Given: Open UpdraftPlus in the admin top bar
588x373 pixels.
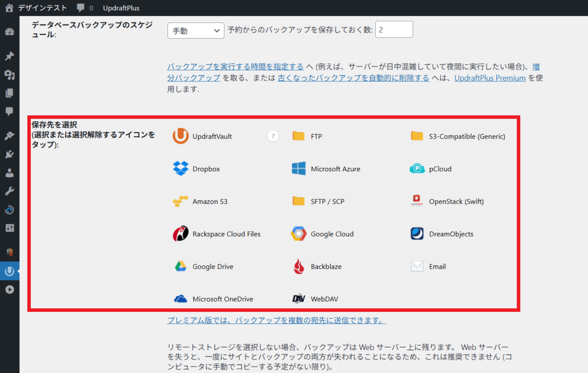Looking at the screenshot, I should pos(121,8).
